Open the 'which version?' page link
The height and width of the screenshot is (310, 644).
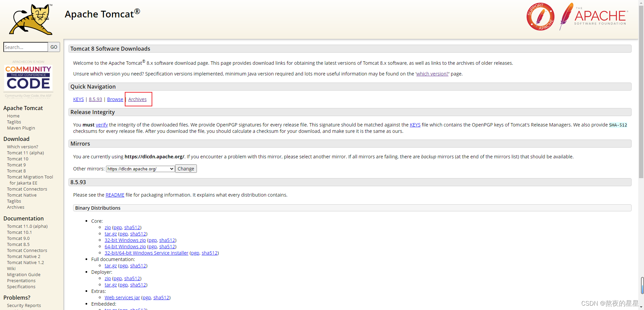432,74
